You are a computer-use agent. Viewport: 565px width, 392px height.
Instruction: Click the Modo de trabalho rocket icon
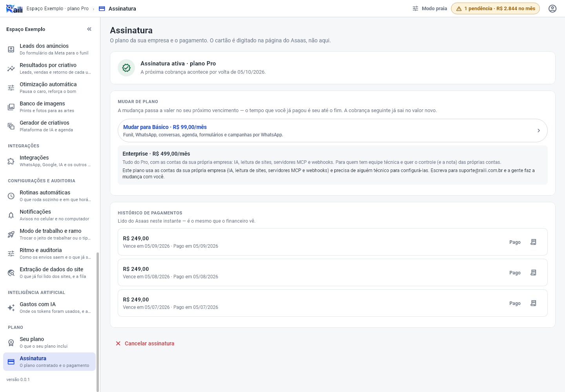point(11,234)
